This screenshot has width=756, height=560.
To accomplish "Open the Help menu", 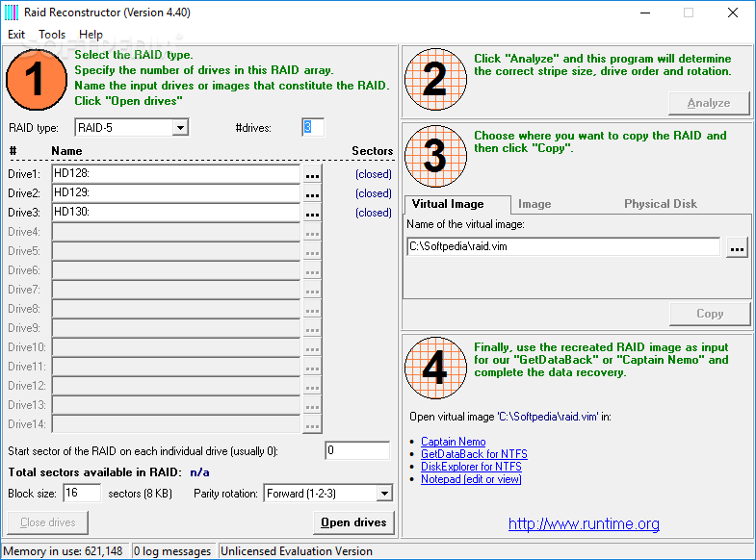I will (91, 35).
